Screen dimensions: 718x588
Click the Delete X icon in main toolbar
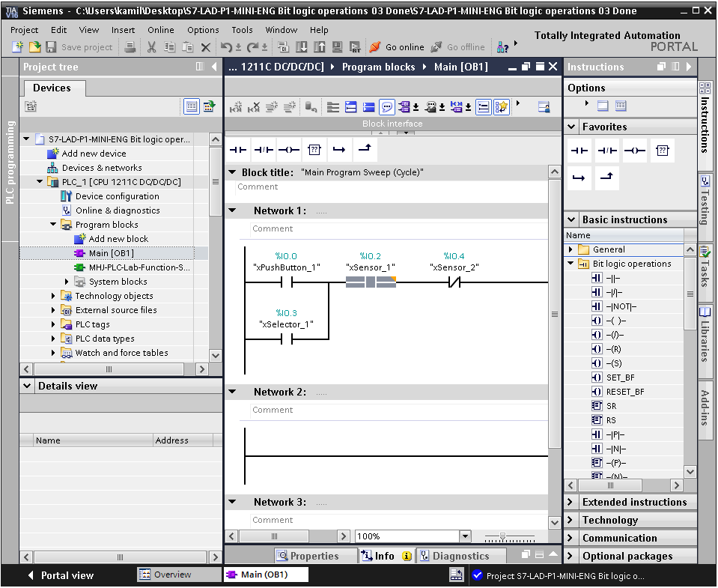point(206,46)
